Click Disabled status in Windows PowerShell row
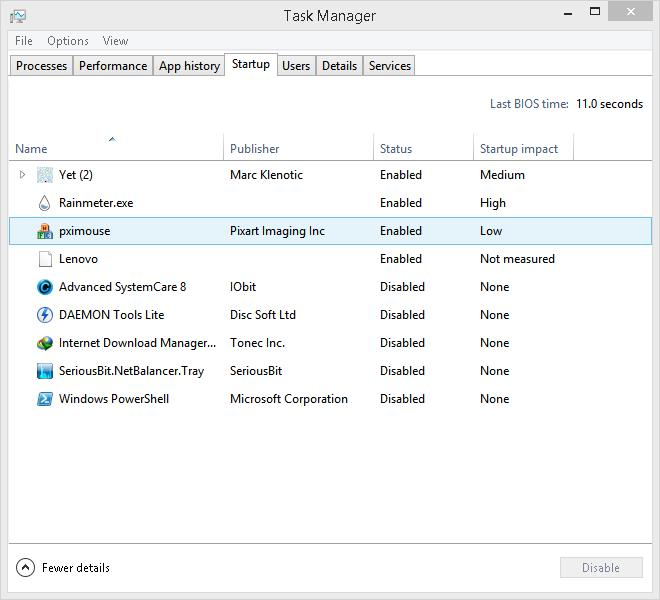Image resolution: width=660 pixels, height=600 pixels. click(x=402, y=399)
